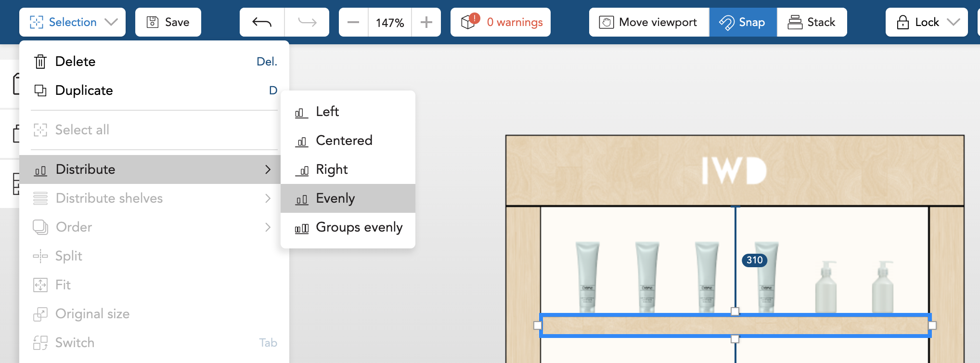Click the Left alignment icon in the submenu

301,112
